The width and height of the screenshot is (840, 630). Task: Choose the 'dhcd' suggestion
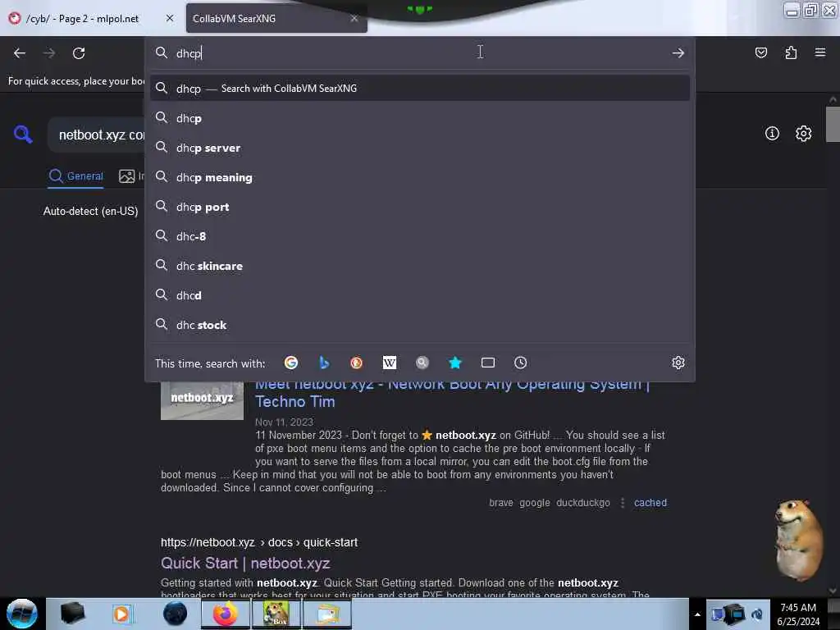[x=420, y=295]
